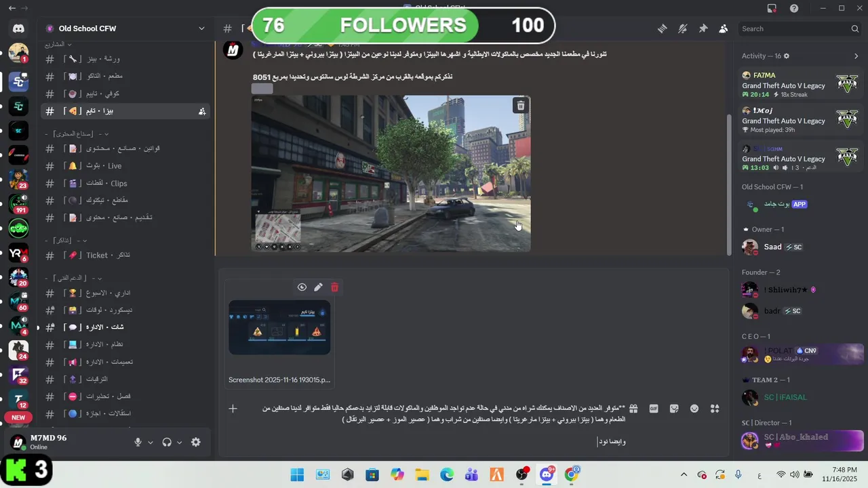Viewport: 868px width, 488px height.
Task: Toggle microphone mute in user panel
Action: 138,442
